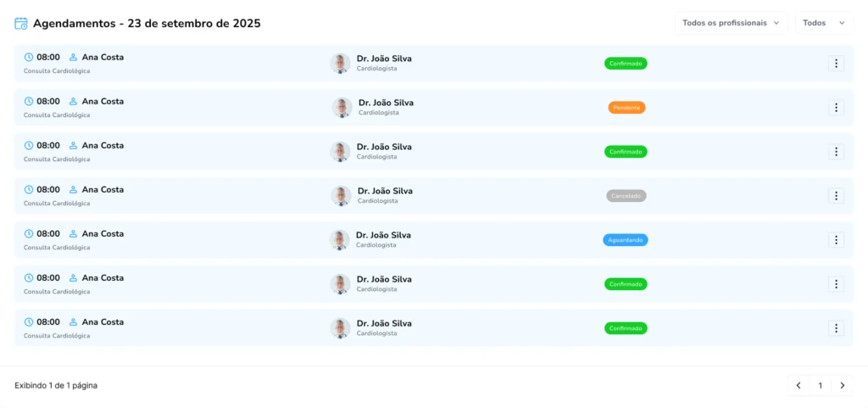Screen dimensions: 868x408
Task: Click the clock icon in the first appointment
Action: click(x=29, y=58)
